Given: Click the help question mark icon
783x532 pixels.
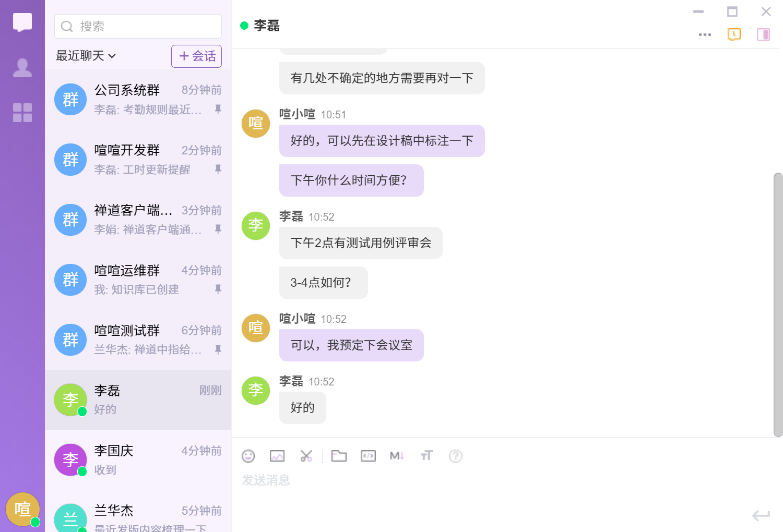Looking at the screenshot, I should [x=456, y=456].
